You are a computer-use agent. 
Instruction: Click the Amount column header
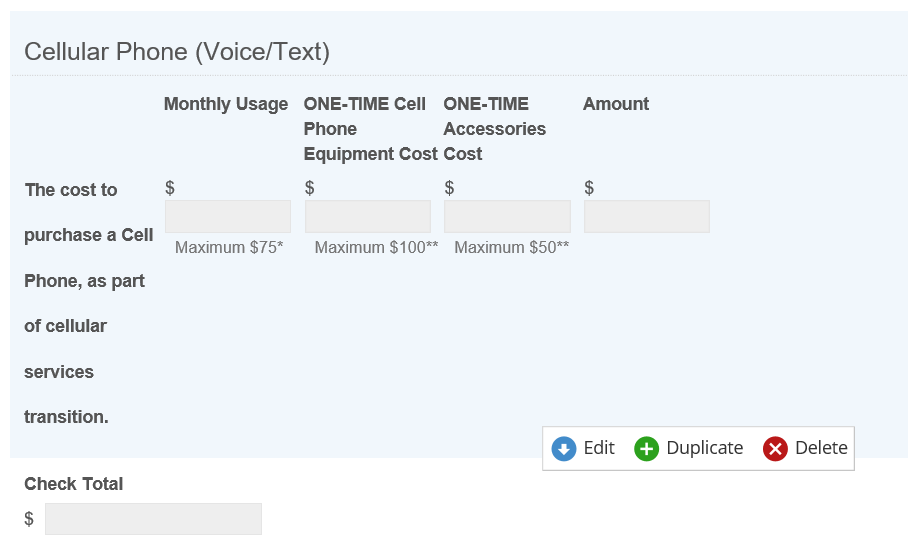616,104
